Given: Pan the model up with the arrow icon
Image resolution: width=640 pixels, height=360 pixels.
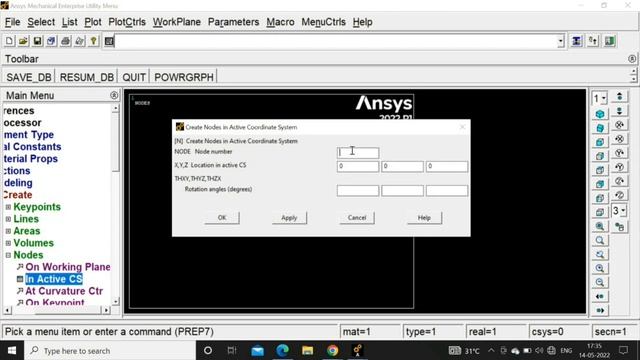Looking at the screenshot, I should click(x=619, y=97).
